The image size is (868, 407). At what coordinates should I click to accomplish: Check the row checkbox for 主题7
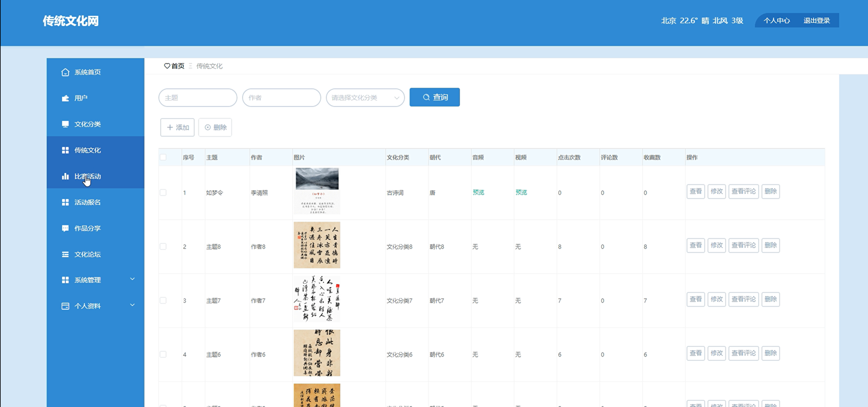pos(163,300)
